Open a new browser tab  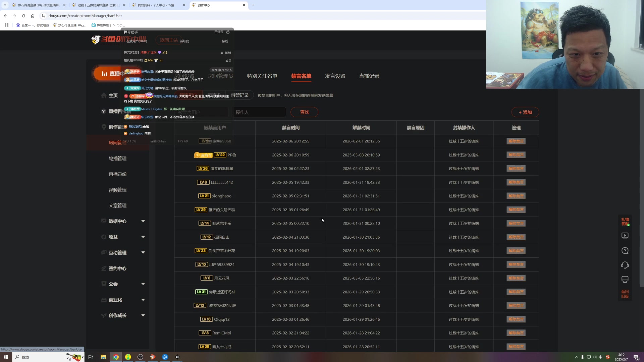tap(253, 5)
